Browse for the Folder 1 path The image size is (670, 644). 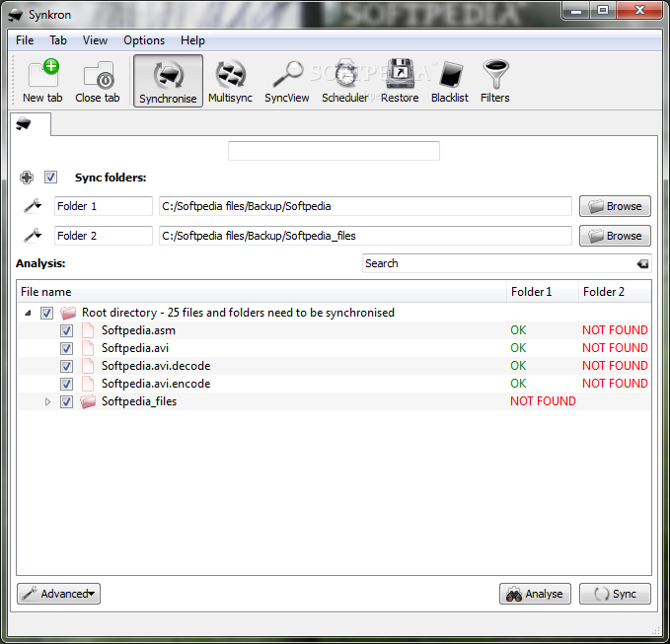[615, 206]
